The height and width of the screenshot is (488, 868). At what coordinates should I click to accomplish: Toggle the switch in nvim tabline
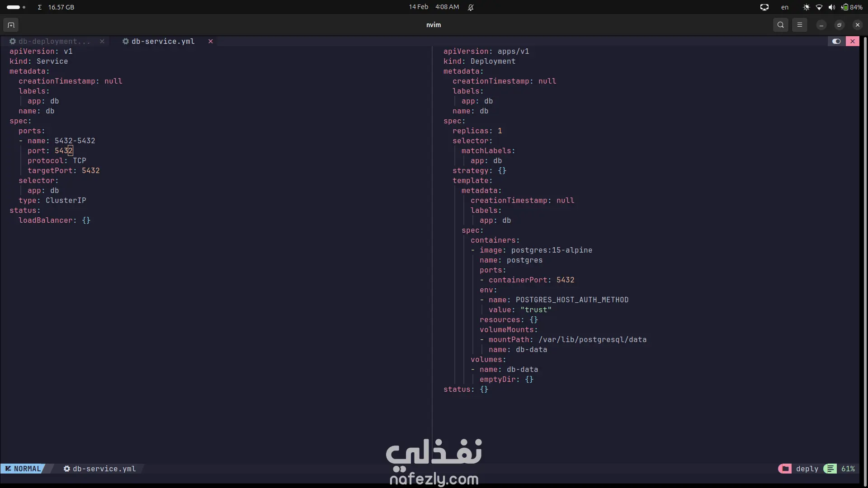(x=836, y=41)
